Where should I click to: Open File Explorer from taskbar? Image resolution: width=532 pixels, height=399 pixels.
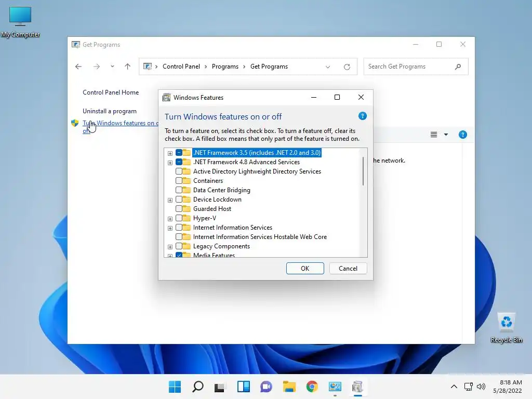[x=289, y=387]
